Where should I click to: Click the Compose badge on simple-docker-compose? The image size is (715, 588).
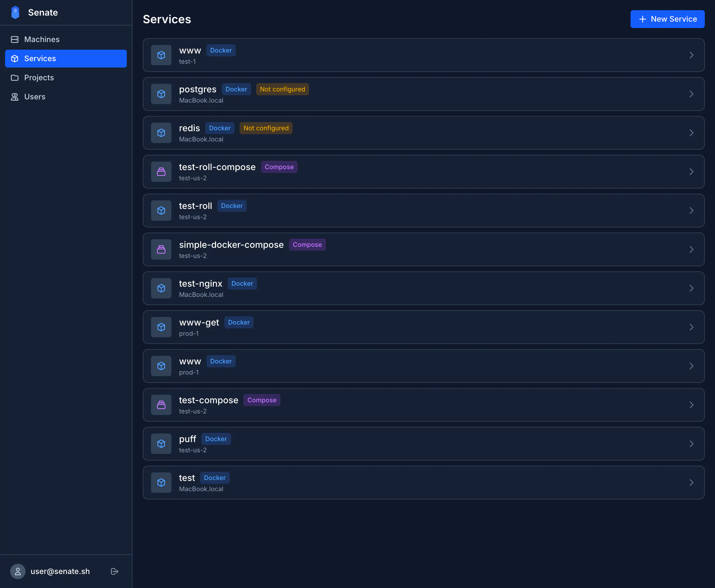pos(307,245)
